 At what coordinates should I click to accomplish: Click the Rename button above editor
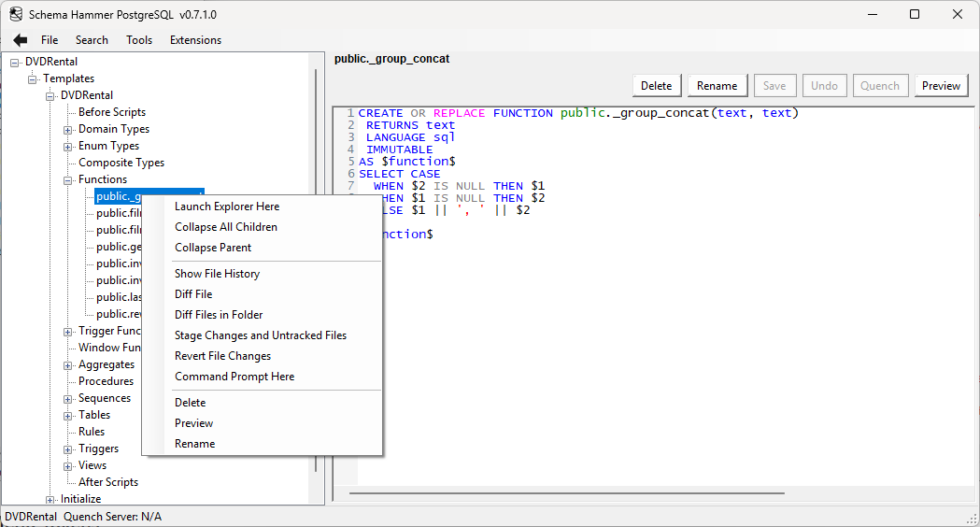(x=717, y=86)
